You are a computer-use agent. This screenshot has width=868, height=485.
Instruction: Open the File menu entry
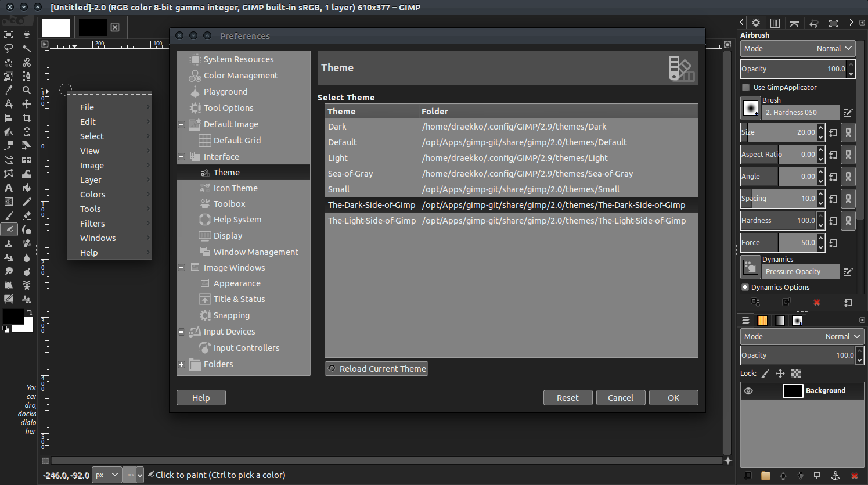pos(109,107)
